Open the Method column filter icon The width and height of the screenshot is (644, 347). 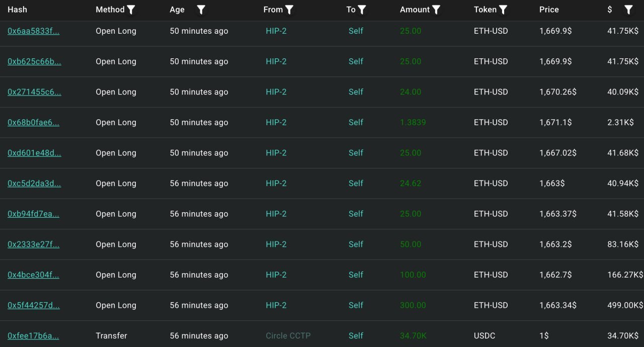[x=131, y=10]
